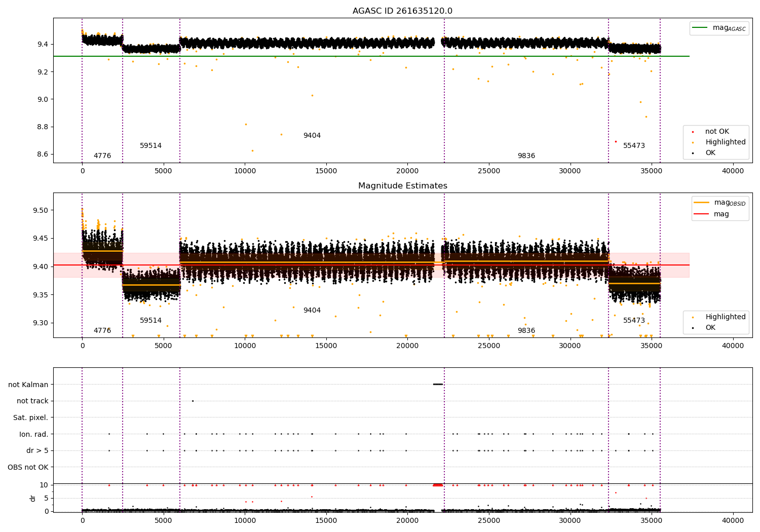Click the 'dr' y-axis label
Image resolution: width=760 pixels, height=532 pixels.
tap(33, 498)
